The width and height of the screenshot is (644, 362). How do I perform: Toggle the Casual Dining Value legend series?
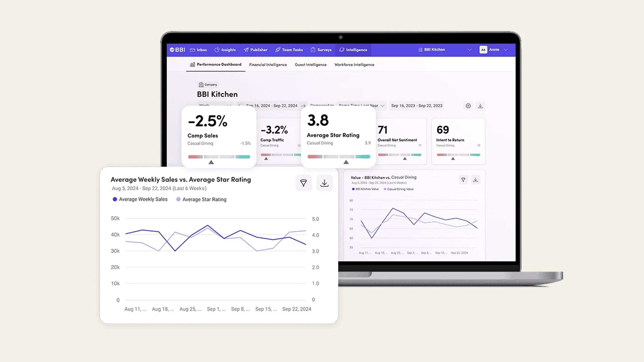[398, 189]
